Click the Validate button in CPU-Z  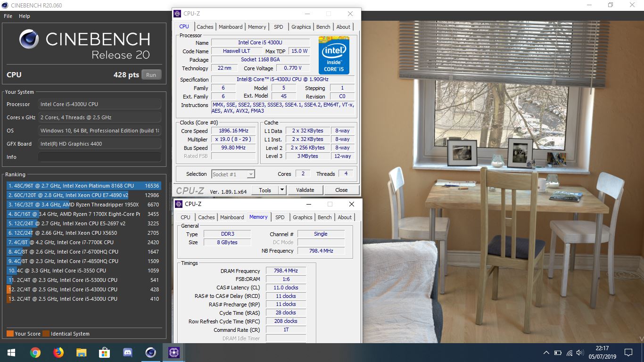pos(305,190)
